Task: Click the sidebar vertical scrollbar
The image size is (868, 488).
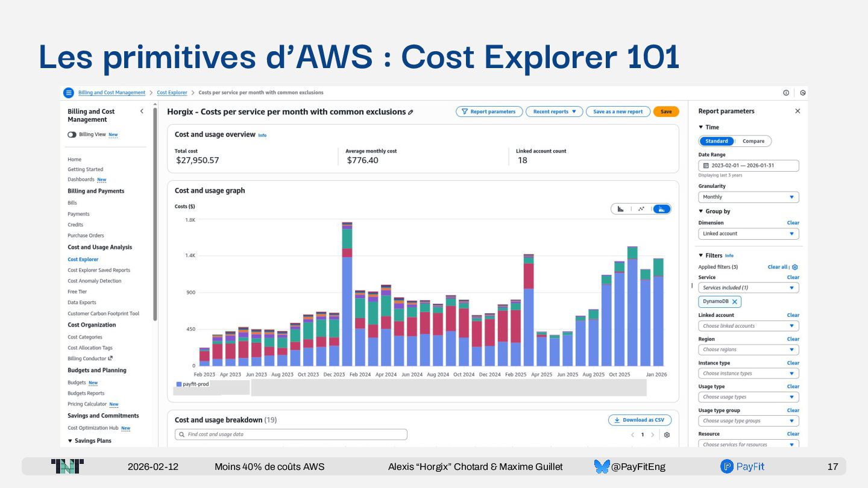Action: [155, 214]
